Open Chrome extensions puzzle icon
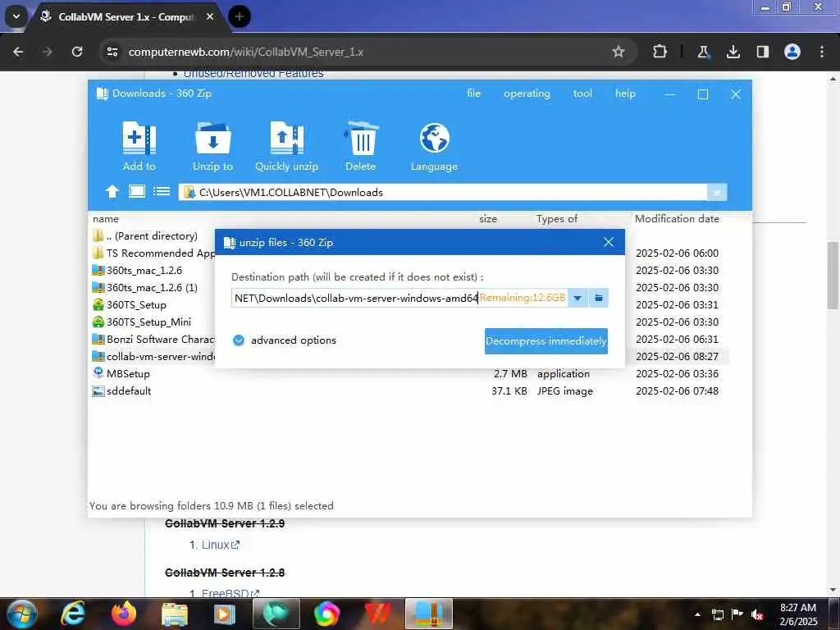Image resolution: width=840 pixels, height=630 pixels. [x=660, y=52]
